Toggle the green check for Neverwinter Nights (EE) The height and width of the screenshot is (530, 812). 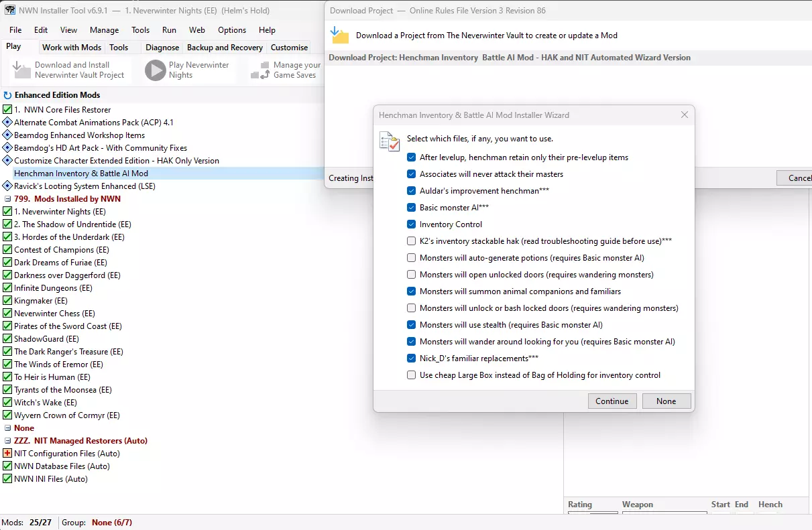(8, 212)
